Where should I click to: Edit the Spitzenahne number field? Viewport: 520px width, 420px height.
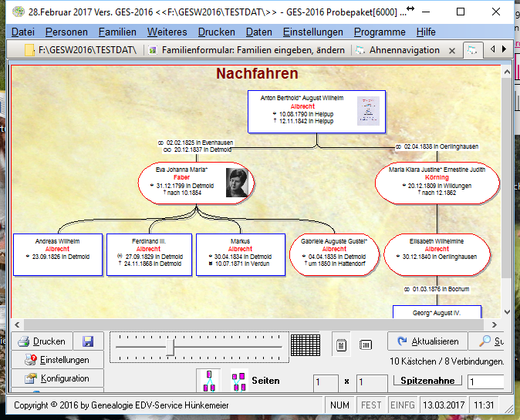[486, 382]
